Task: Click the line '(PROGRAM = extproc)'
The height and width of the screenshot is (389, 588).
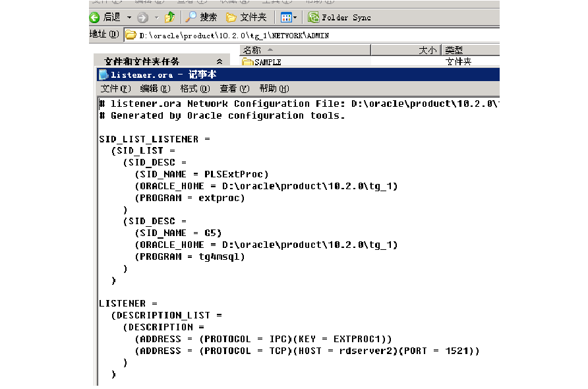Action: point(190,198)
